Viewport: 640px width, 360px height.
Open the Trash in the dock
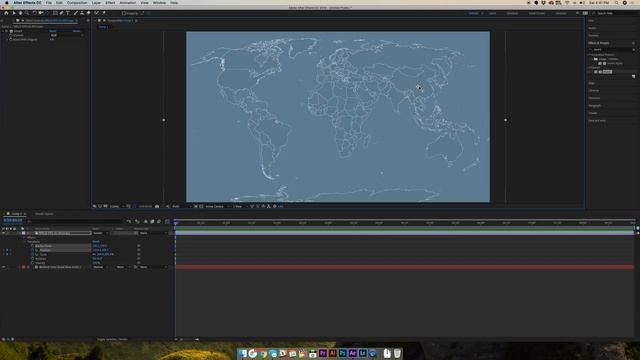coord(397,353)
